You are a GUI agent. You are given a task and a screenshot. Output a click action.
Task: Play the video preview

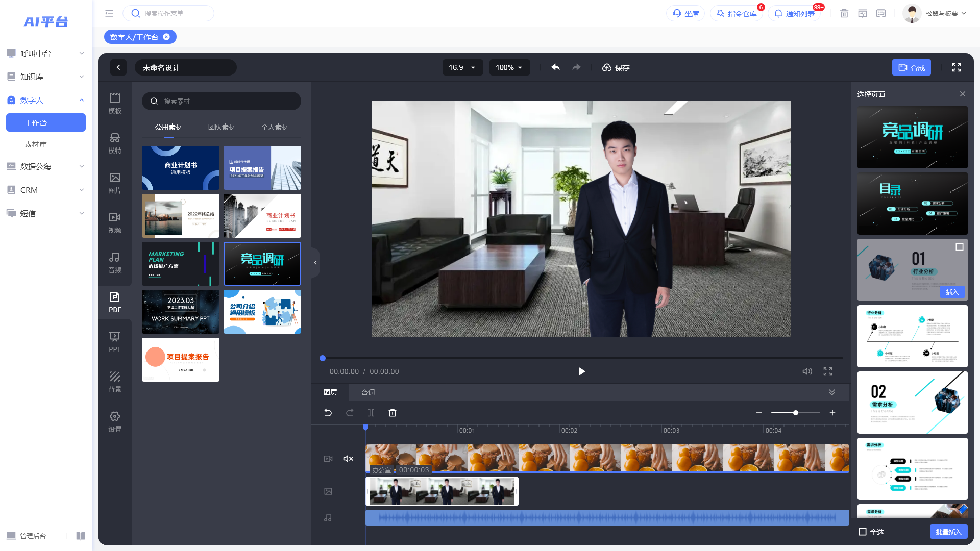coord(581,371)
